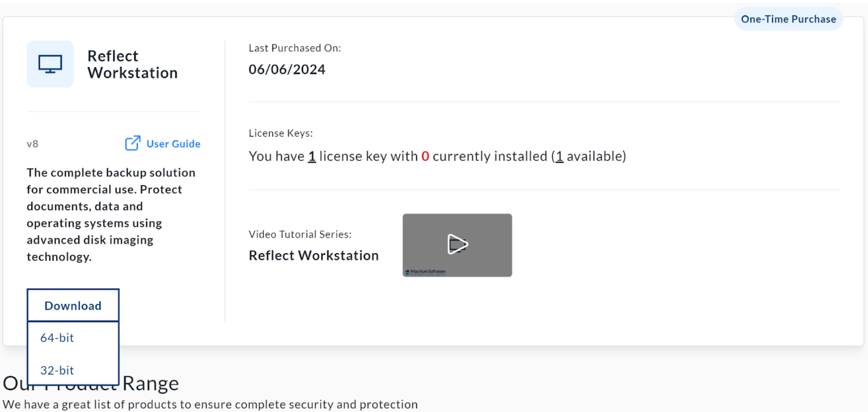Click the underlined 1 license key link

point(312,156)
